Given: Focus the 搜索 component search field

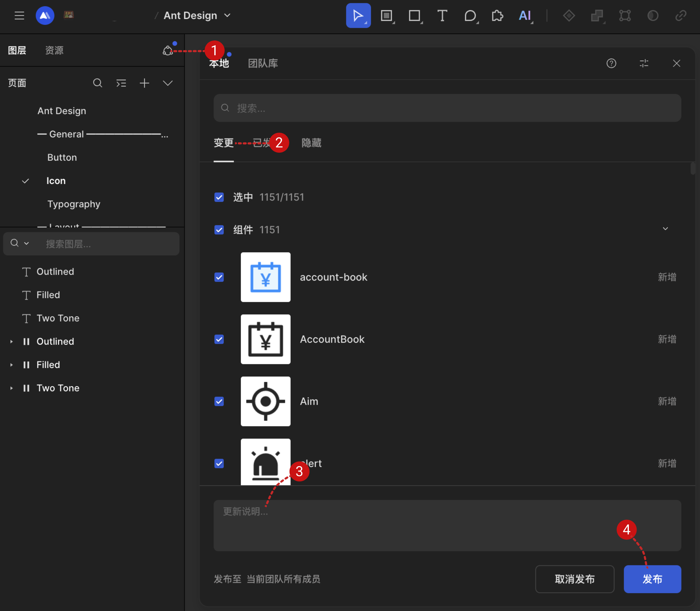Looking at the screenshot, I should pyautogui.click(x=447, y=108).
